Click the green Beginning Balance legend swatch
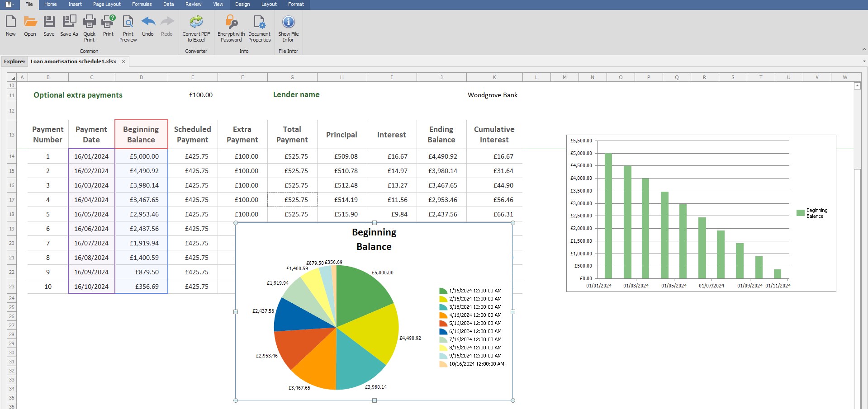 (800, 213)
